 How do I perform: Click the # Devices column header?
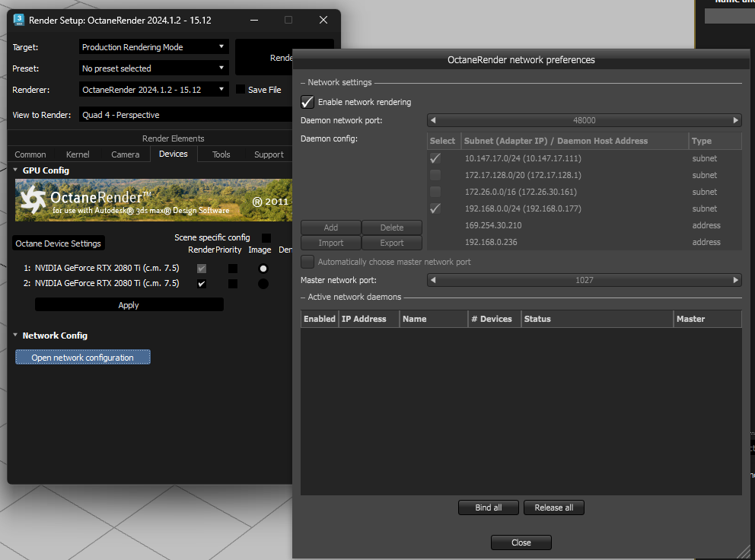495,319
